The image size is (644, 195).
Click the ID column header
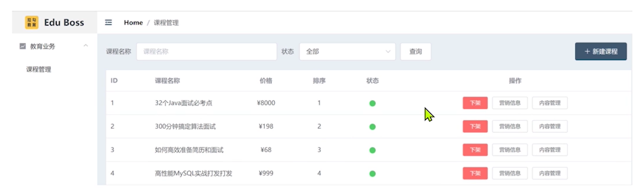[x=114, y=80]
